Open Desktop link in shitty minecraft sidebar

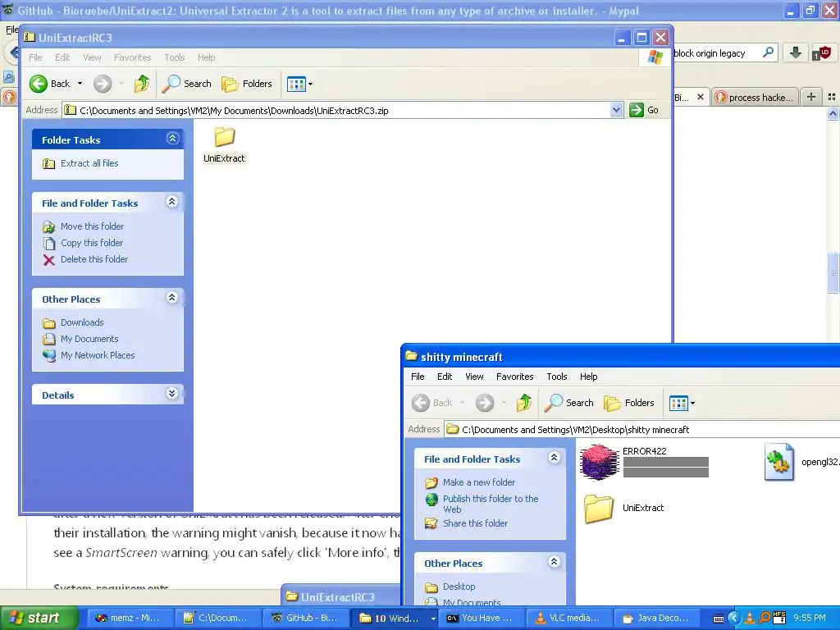click(459, 587)
